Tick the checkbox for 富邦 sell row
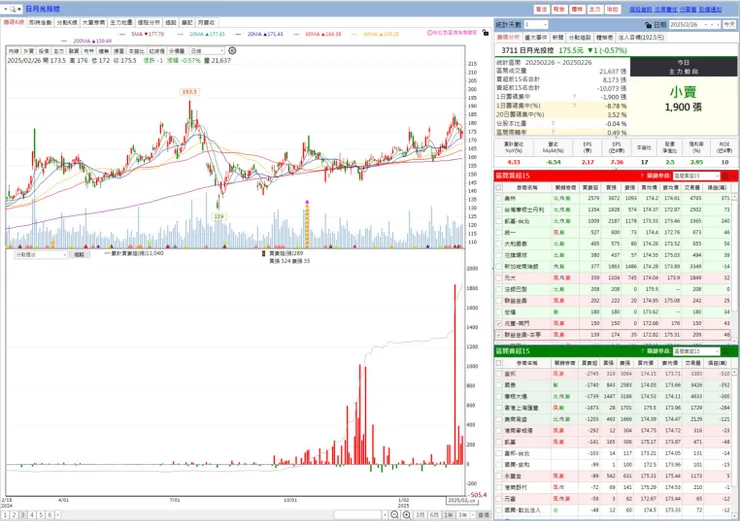Image resolution: width=740 pixels, height=521 pixels. coord(499,374)
